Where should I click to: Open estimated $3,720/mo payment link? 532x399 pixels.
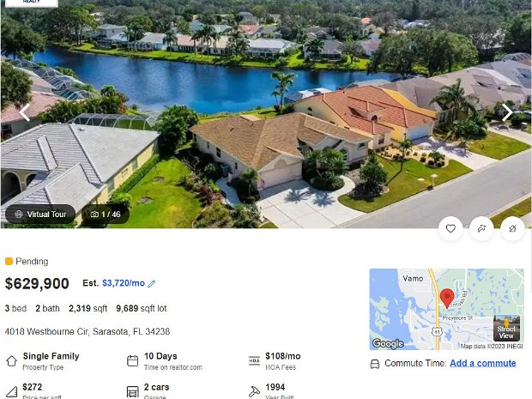point(124,283)
